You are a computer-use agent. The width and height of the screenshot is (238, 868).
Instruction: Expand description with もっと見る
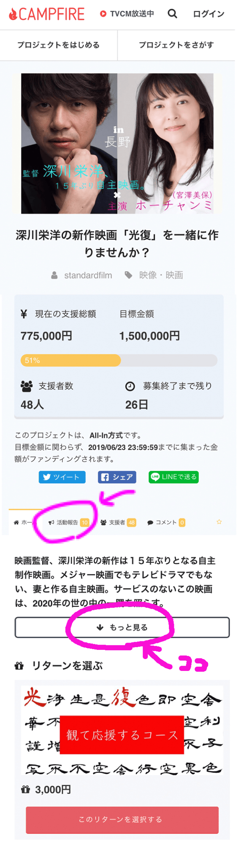(122, 628)
